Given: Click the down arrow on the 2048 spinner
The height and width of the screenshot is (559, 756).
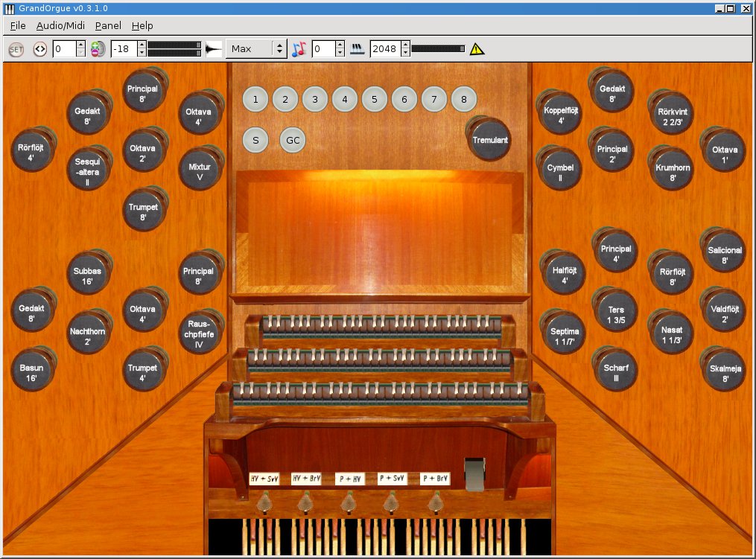Looking at the screenshot, I should pyautogui.click(x=406, y=51).
